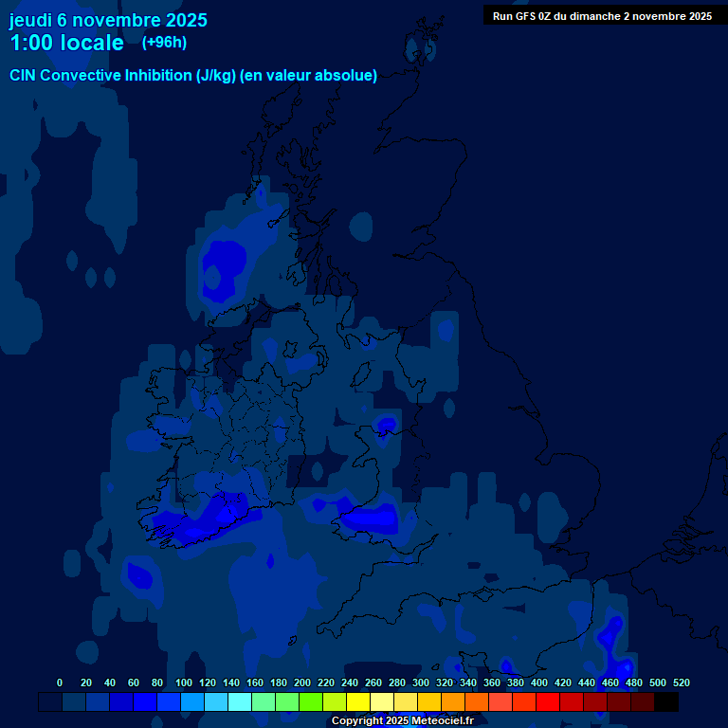Viewport: 728px width, 728px height.
Task: Click the darkest navy swatch at legend start
Action: tap(50, 702)
